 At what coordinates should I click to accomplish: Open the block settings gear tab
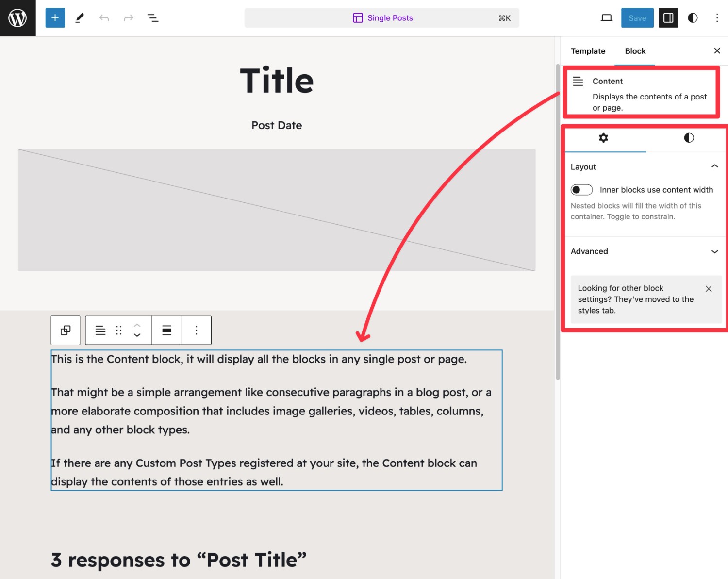[603, 138]
